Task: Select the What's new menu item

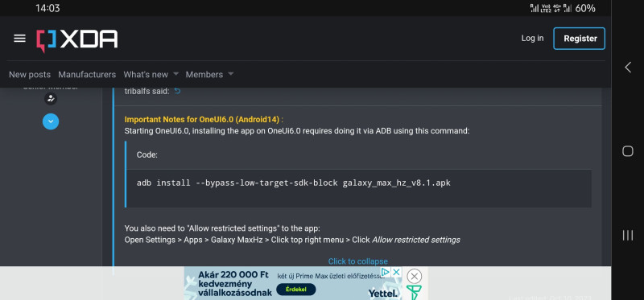Action: (x=146, y=75)
